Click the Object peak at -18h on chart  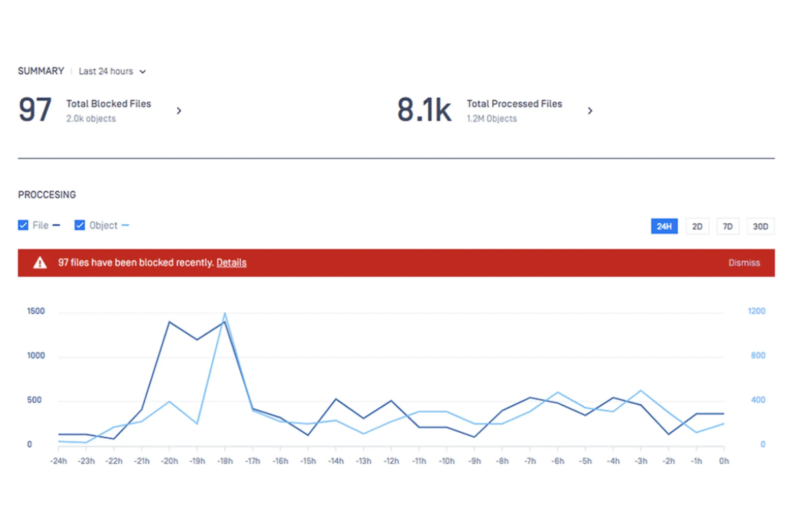225,313
